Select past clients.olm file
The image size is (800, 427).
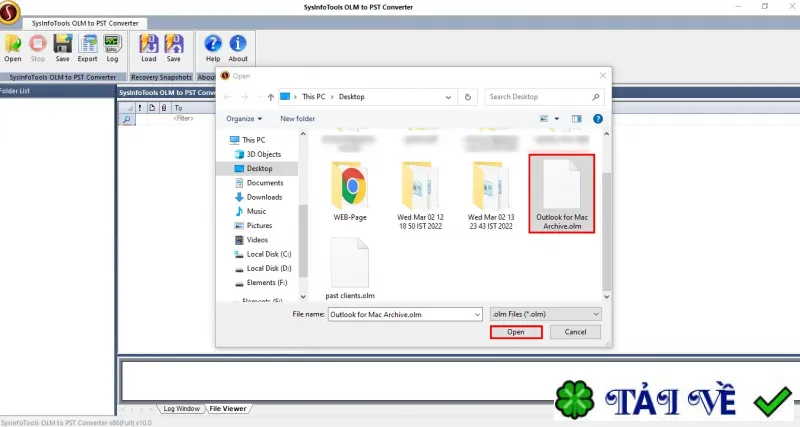tap(350, 268)
